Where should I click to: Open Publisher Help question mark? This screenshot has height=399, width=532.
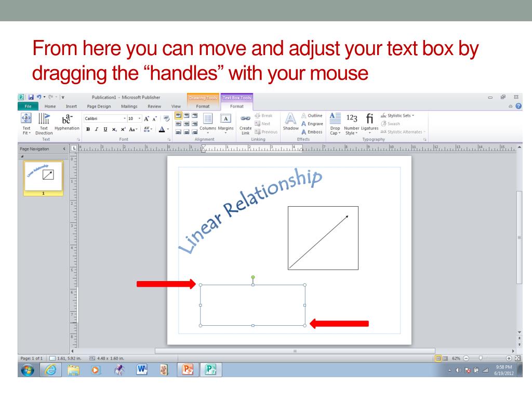tap(518, 106)
